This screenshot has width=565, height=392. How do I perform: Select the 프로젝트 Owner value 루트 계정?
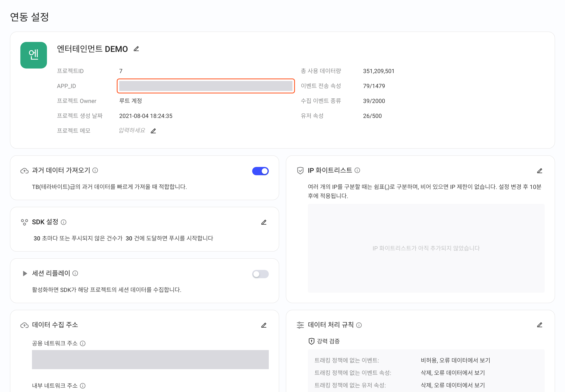click(x=130, y=101)
